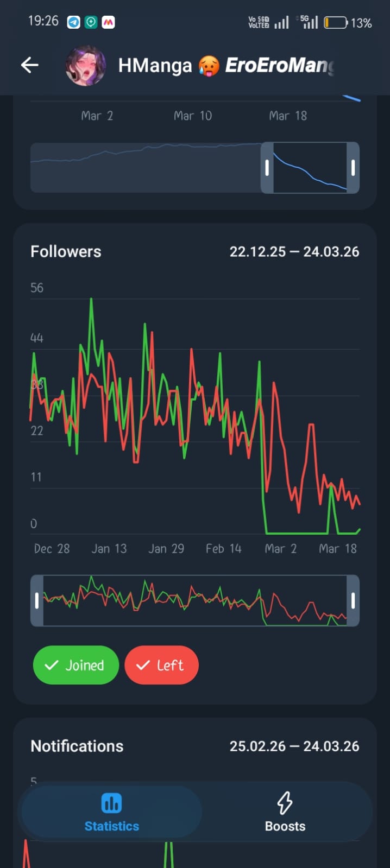The image size is (390, 868).
Task: Tap the Followers chart green peak at Jan 13
Action: click(91, 300)
